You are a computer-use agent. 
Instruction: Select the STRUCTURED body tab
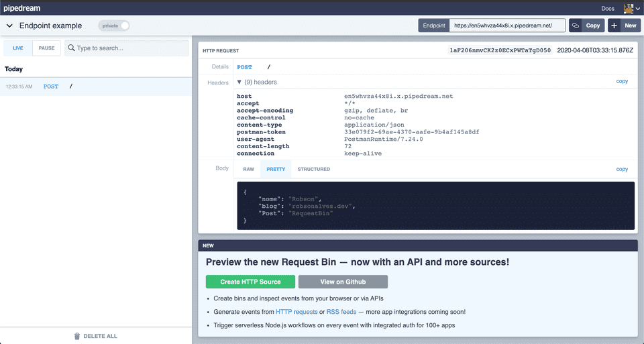coord(314,169)
